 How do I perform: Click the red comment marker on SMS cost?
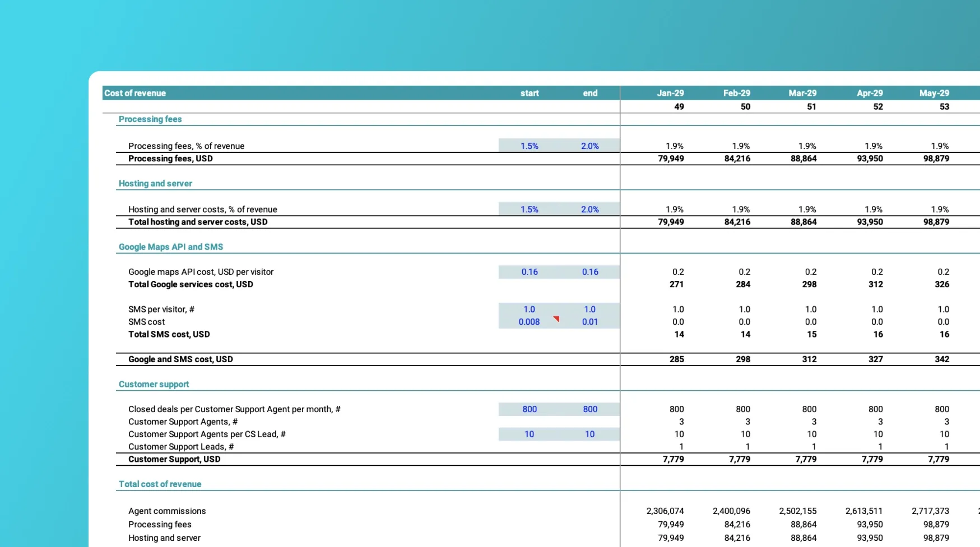556,319
